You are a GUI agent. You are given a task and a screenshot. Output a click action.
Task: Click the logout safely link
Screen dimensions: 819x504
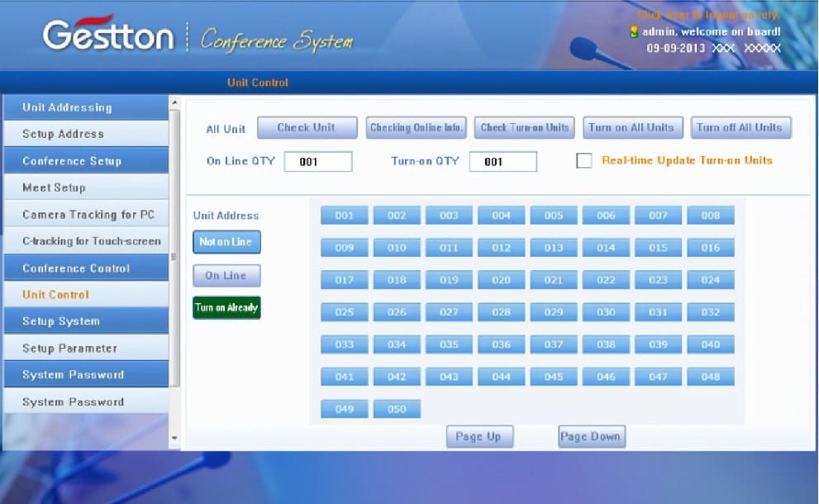pyautogui.click(x=709, y=15)
